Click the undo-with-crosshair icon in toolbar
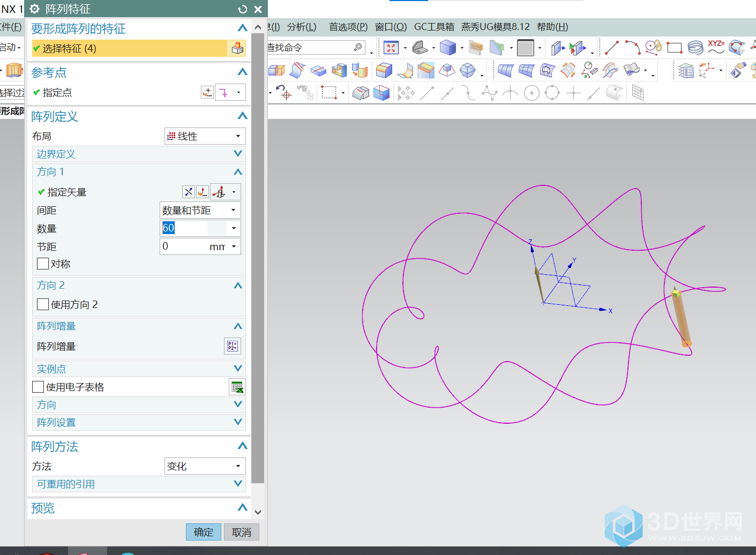Screen dimensions: 756x555 click(x=284, y=93)
